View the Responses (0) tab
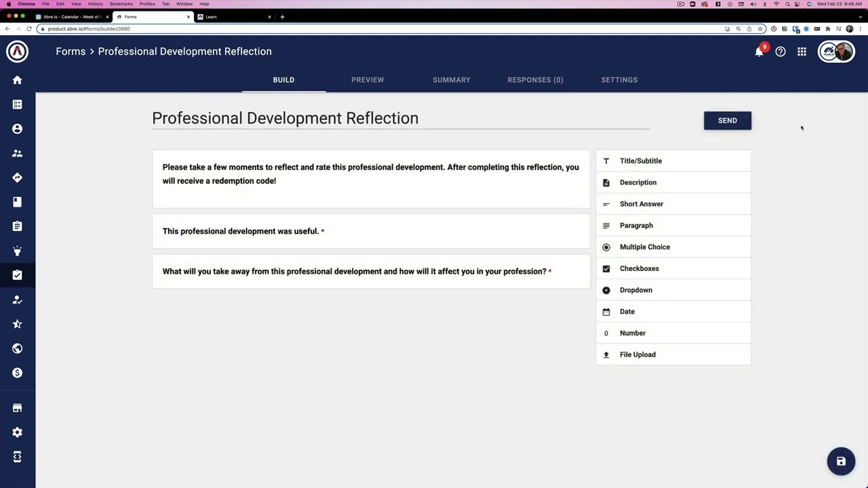 535,80
